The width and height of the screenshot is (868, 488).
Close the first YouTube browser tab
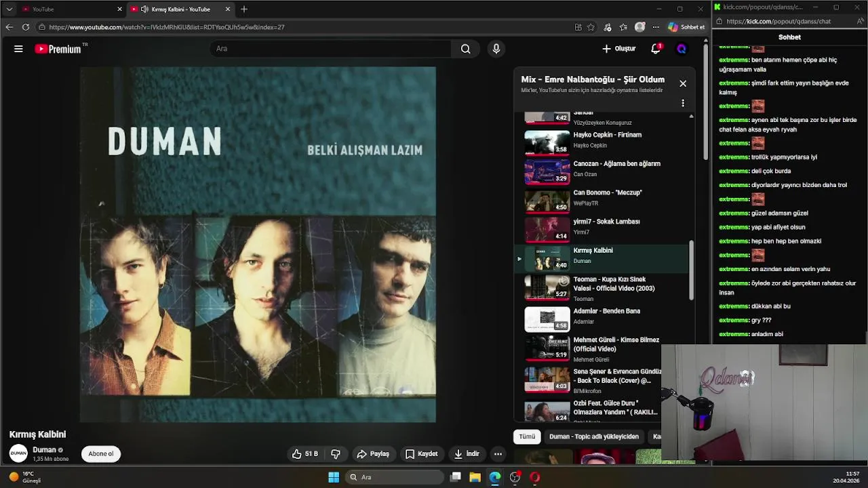[120, 9]
